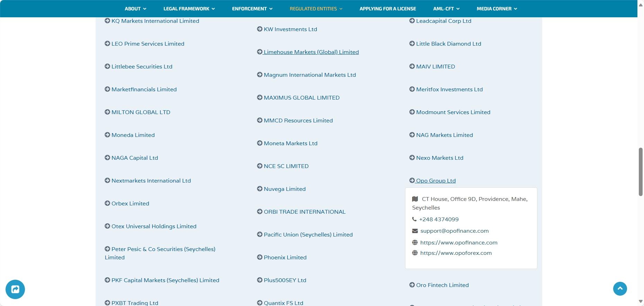Expand the ABOUT dropdown menu
The image size is (644, 306).
pos(135,9)
